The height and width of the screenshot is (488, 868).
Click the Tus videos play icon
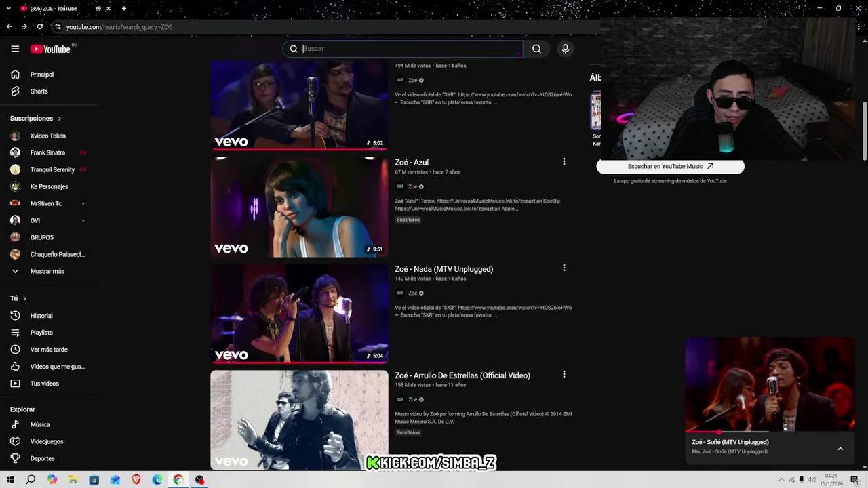15,384
